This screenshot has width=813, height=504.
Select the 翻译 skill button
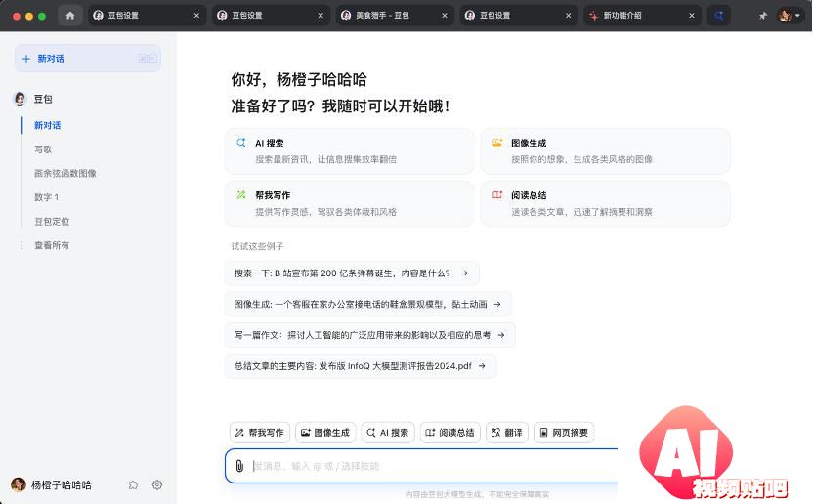(x=507, y=433)
